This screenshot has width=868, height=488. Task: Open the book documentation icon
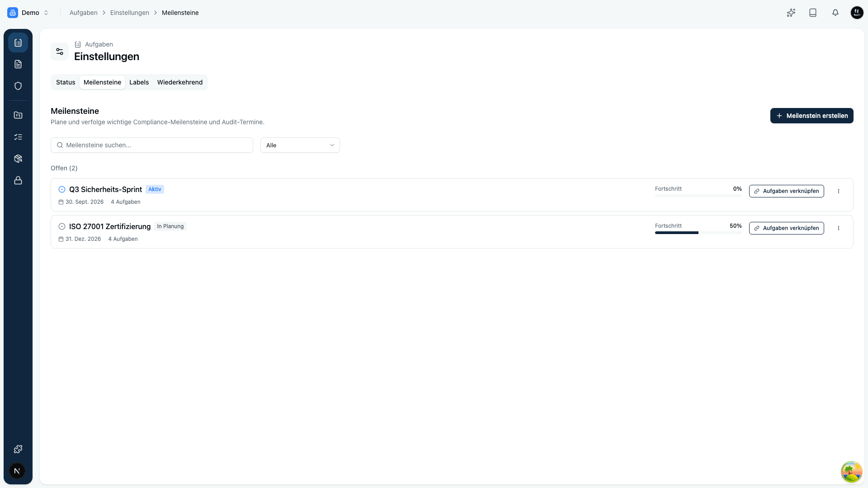point(813,13)
